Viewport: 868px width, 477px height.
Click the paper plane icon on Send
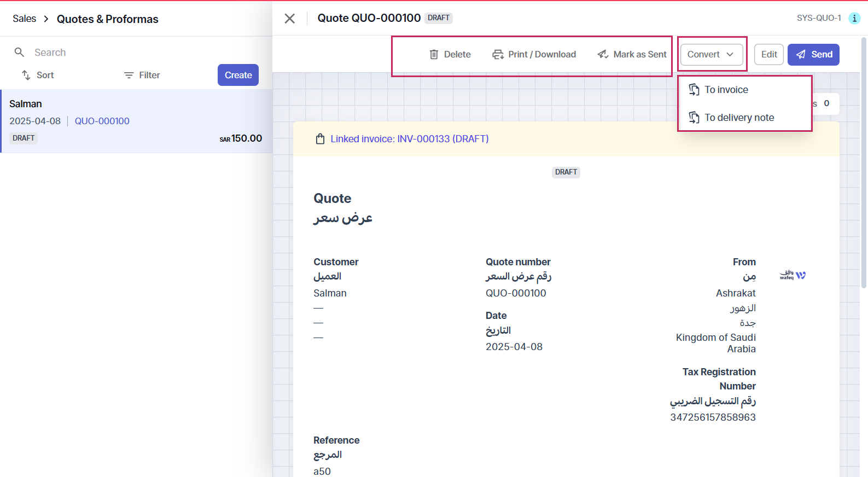point(801,54)
